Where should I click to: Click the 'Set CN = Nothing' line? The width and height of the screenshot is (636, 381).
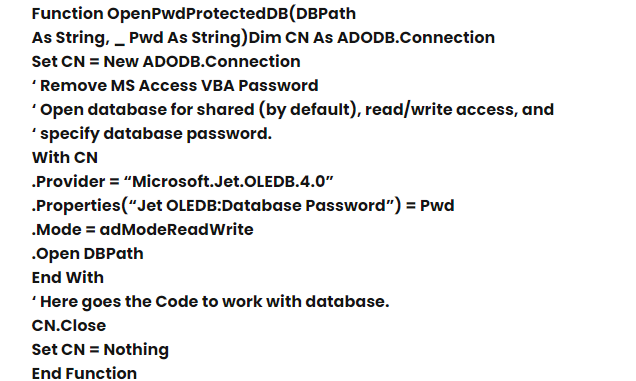[100, 350]
